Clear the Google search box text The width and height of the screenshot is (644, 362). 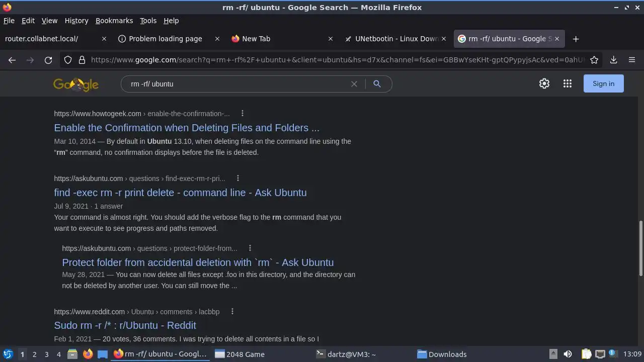[x=354, y=84]
